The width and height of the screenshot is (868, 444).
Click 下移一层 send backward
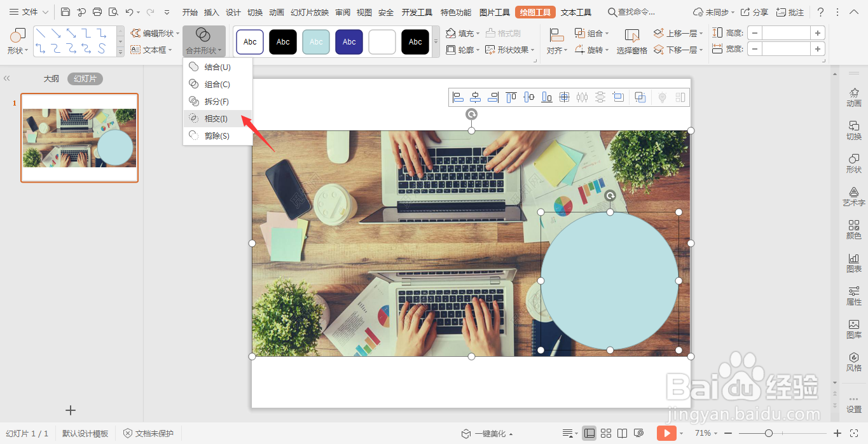click(679, 50)
